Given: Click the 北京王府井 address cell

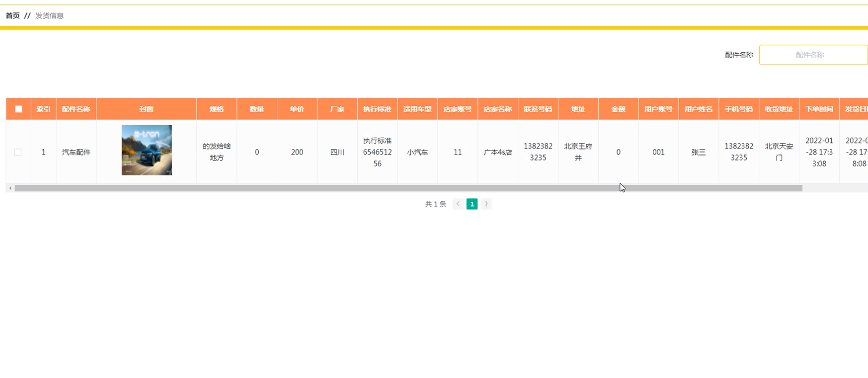Looking at the screenshot, I should [578, 152].
